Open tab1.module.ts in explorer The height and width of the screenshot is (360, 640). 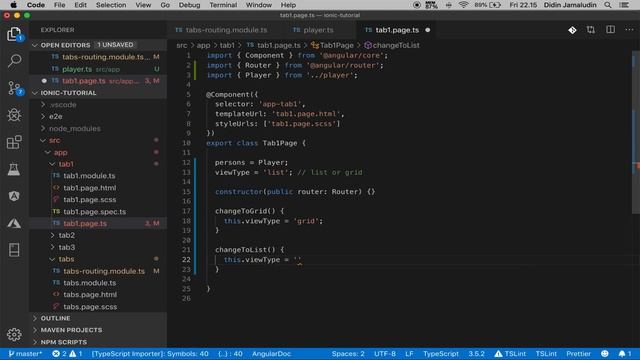pos(89,176)
